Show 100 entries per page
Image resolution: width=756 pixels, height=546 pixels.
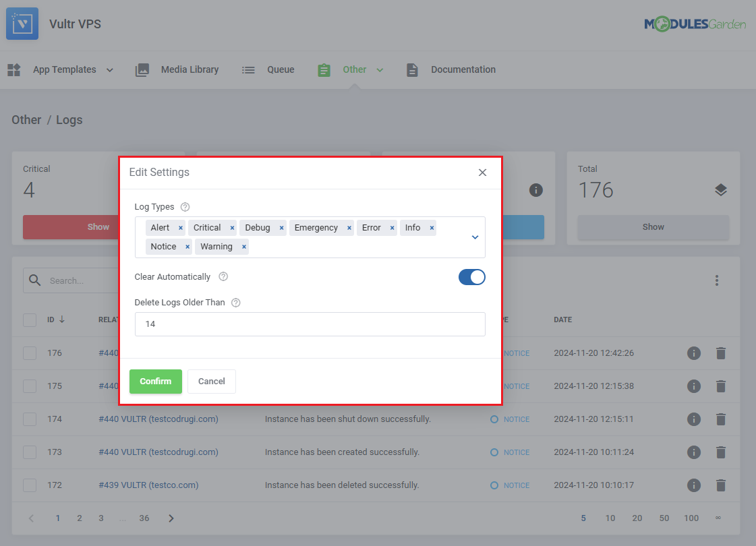coord(691,518)
